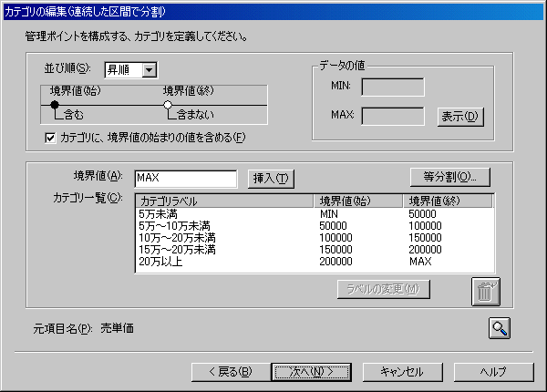Click the 表示(D) button
The image size is (547, 392).
460,117
